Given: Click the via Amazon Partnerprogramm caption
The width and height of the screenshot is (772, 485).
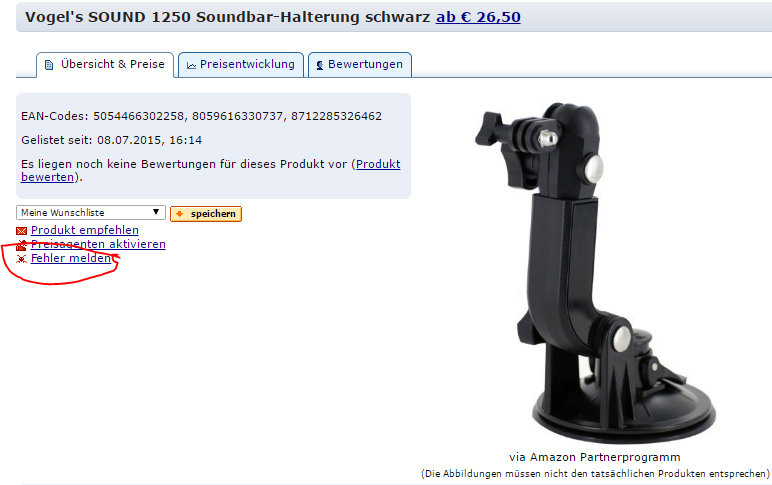Looking at the screenshot, I should click(595, 457).
